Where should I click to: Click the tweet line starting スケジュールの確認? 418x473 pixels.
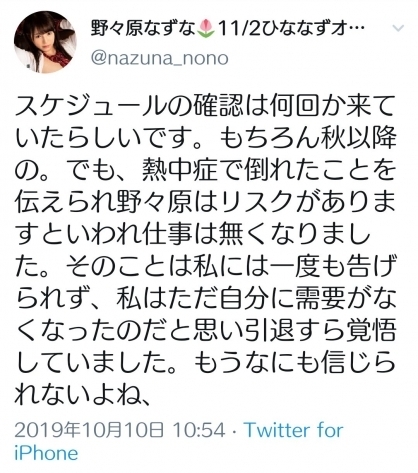coord(205,106)
